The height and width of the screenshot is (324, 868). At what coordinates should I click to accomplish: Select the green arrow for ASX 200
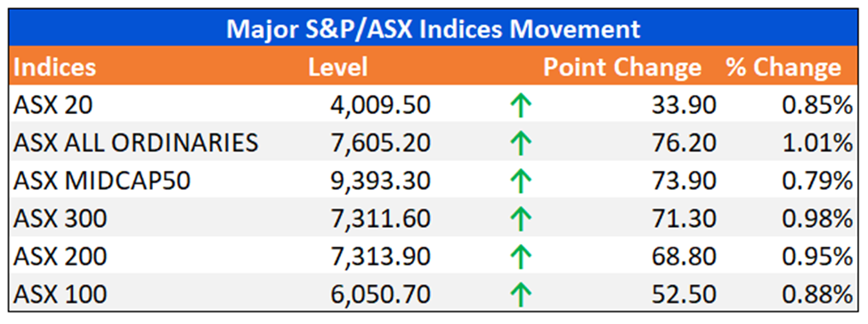(520, 257)
